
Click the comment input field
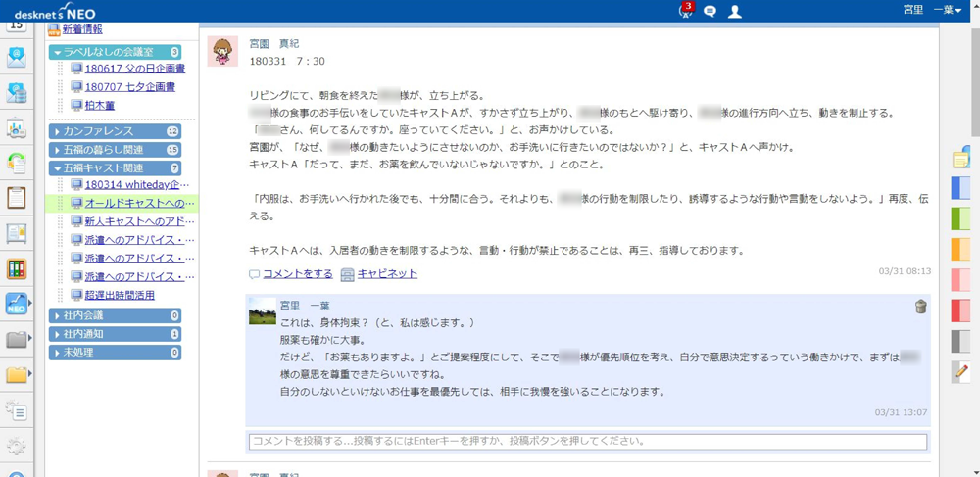coord(588,442)
